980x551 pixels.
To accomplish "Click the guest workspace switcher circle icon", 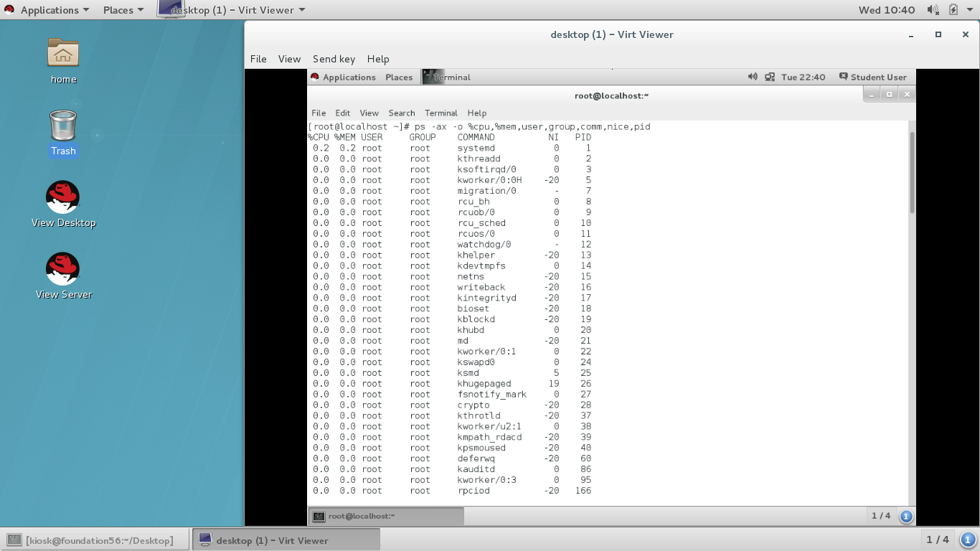I will (906, 516).
